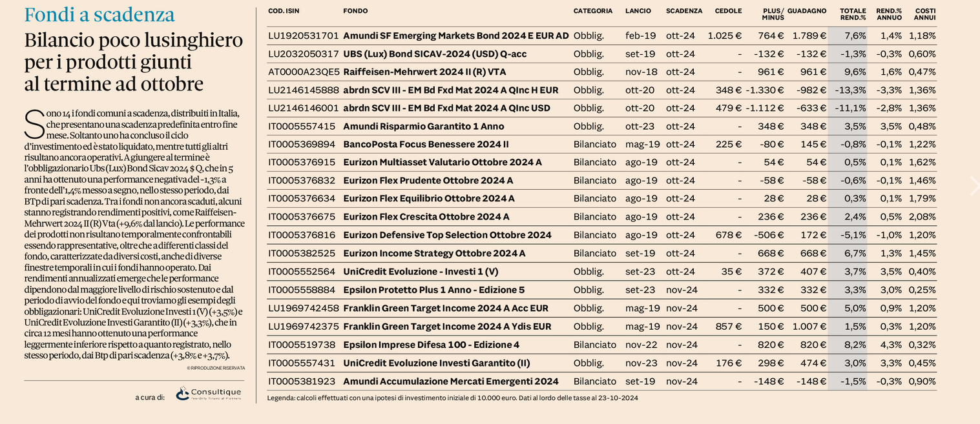Viewport: 980px width, 424px height.
Task: Click the total return '9,6%'
Action: coord(855,72)
